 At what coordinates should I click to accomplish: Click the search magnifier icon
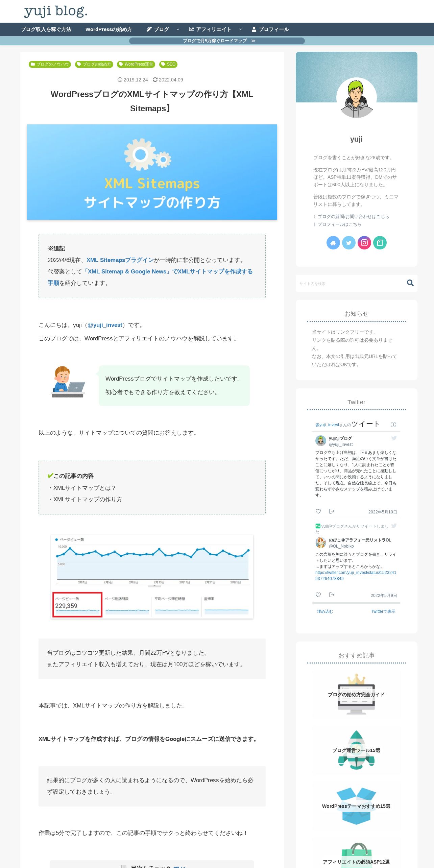click(x=410, y=283)
